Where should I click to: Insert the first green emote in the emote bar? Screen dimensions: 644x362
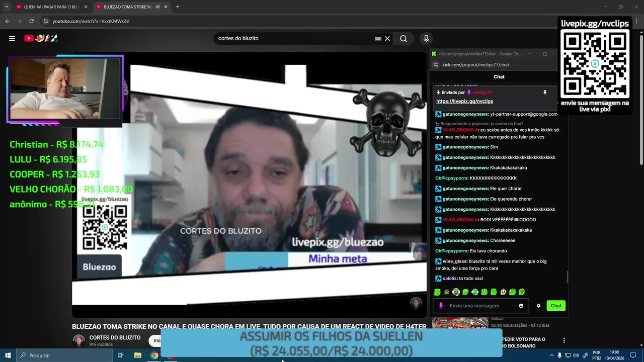pos(437,292)
